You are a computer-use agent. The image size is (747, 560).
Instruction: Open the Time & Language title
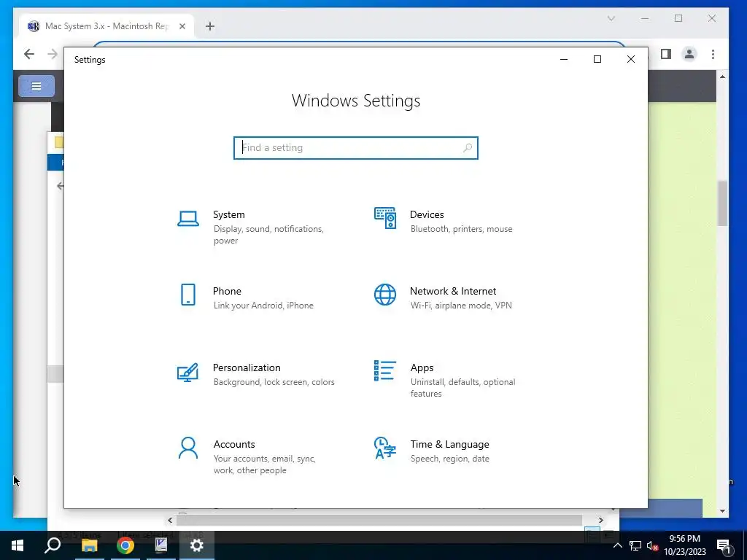449,444
